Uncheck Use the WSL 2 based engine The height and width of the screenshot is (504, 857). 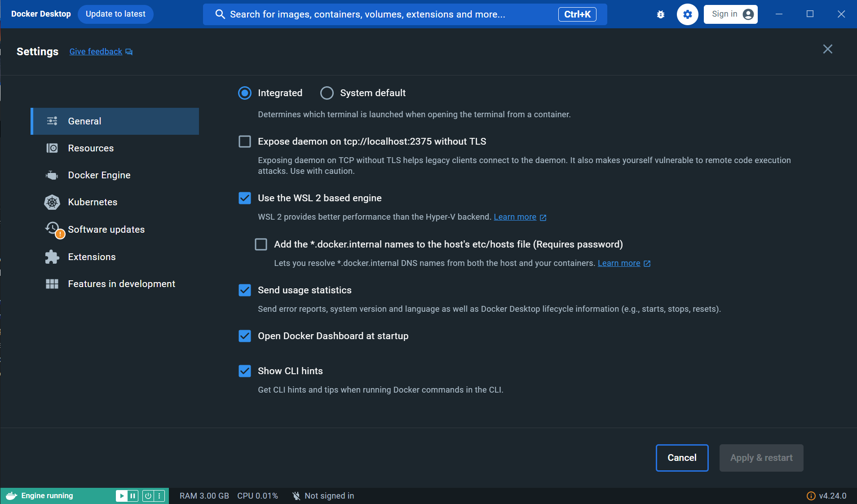coord(245,198)
